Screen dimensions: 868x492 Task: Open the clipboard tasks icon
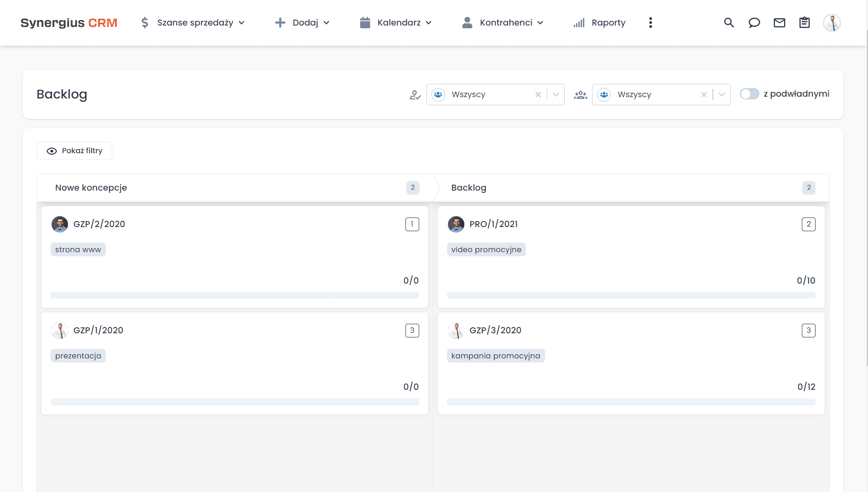[x=805, y=22]
